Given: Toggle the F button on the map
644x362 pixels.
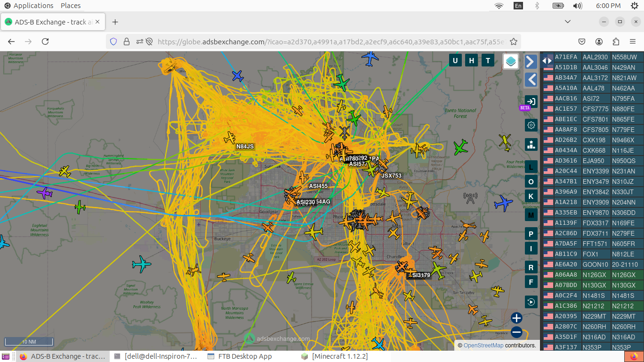Looking at the screenshot, I should tap(531, 282).
